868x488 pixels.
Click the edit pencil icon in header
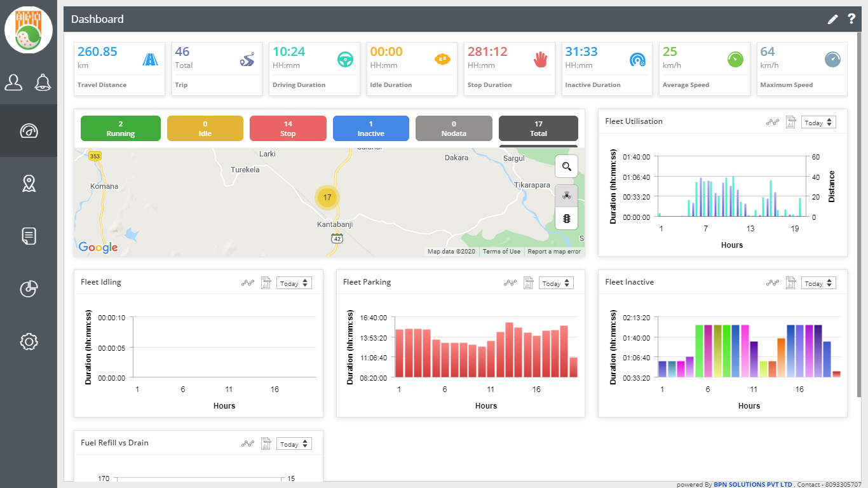(x=832, y=19)
